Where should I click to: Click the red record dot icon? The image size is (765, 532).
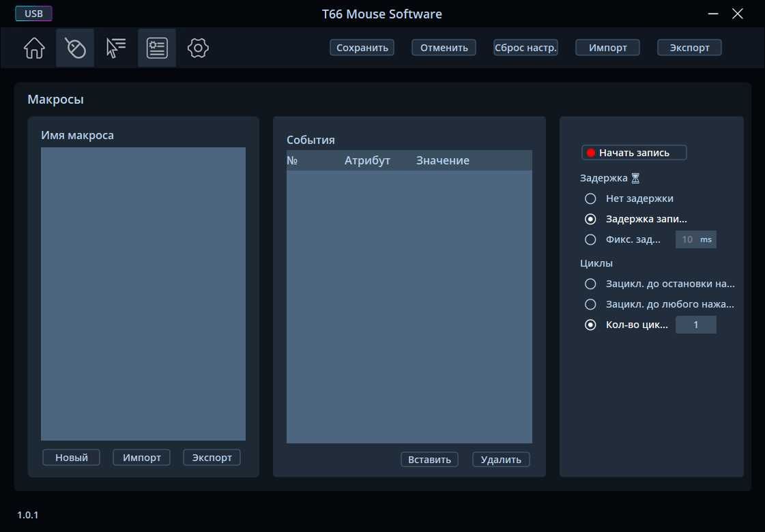pos(591,153)
